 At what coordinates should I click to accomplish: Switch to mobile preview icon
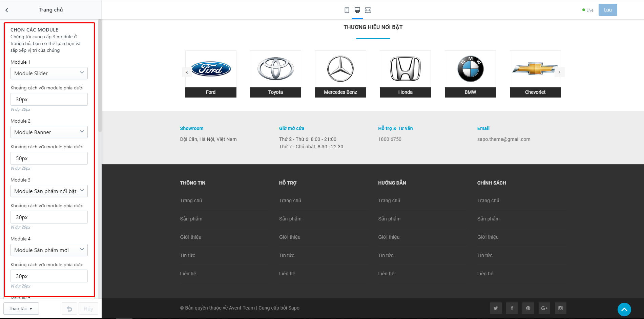pyautogui.click(x=347, y=10)
